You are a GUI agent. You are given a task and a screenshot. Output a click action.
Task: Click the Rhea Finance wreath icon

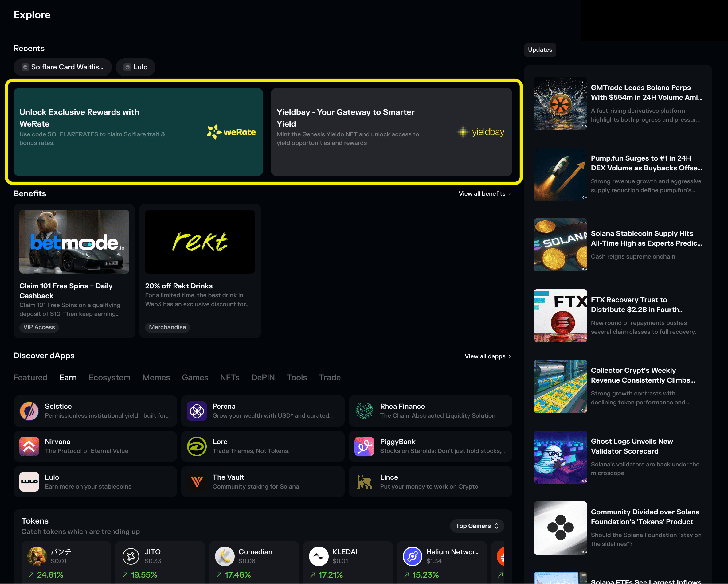coord(364,411)
